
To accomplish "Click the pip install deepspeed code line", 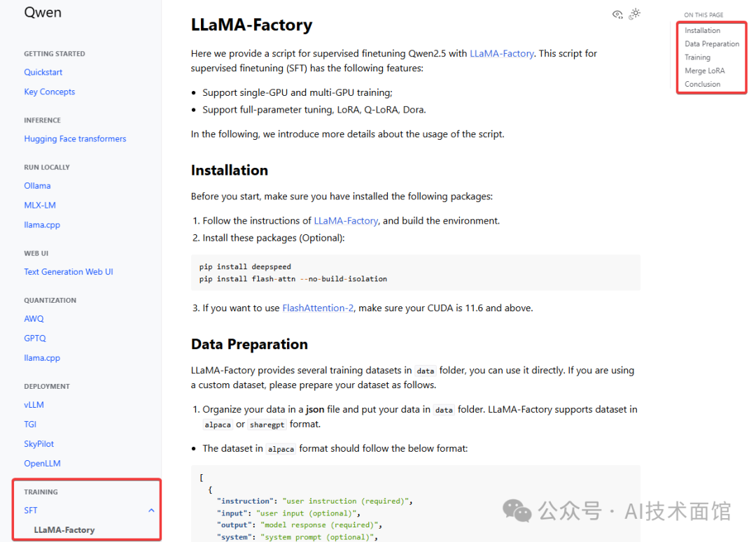I will [245, 267].
